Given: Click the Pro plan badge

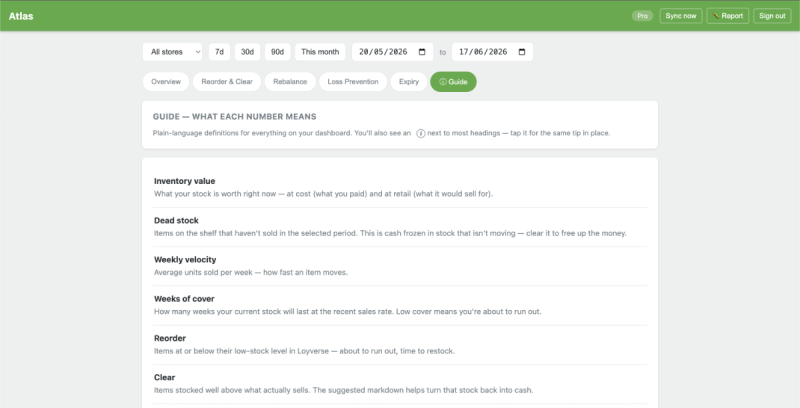Looking at the screenshot, I should (642, 16).
